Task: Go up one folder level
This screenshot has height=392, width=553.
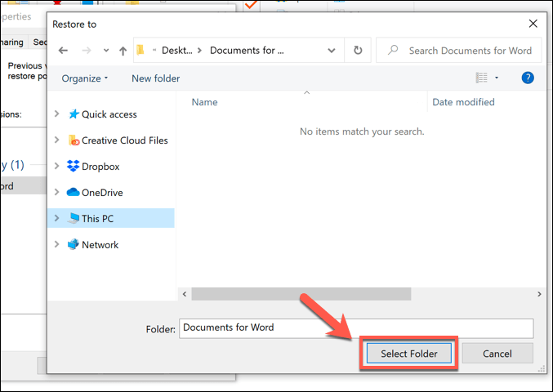Action: coord(123,51)
